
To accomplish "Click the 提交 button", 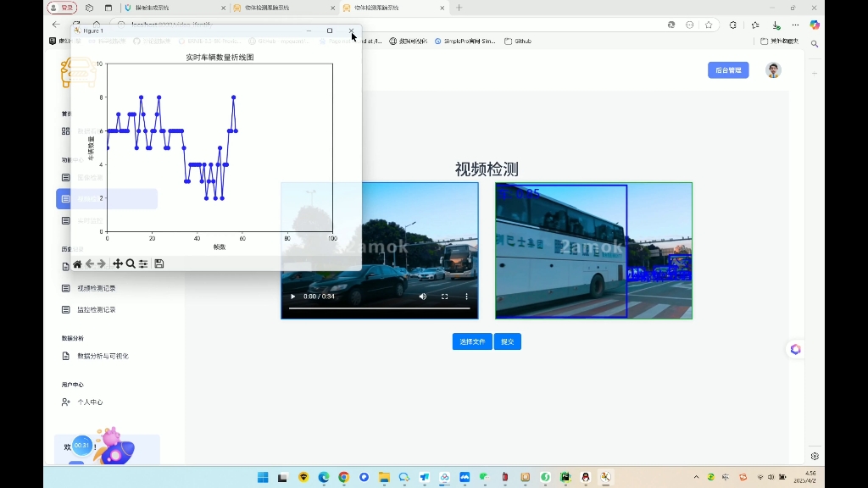I will tap(508, 341).
